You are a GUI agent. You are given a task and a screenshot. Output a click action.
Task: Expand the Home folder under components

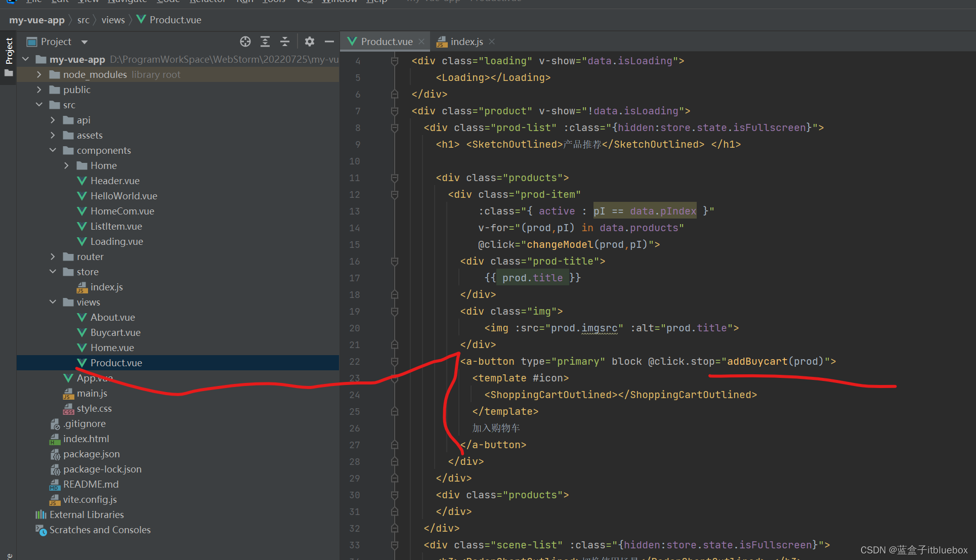point(66,165)
